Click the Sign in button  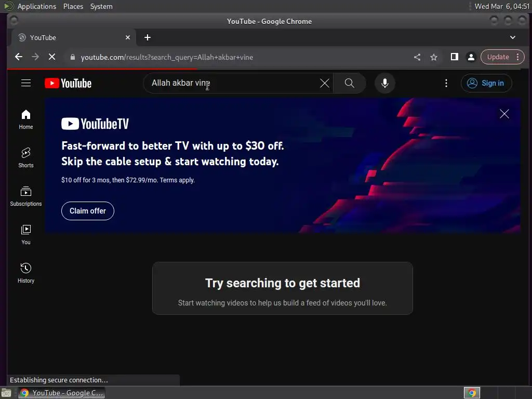coord(486,83)
